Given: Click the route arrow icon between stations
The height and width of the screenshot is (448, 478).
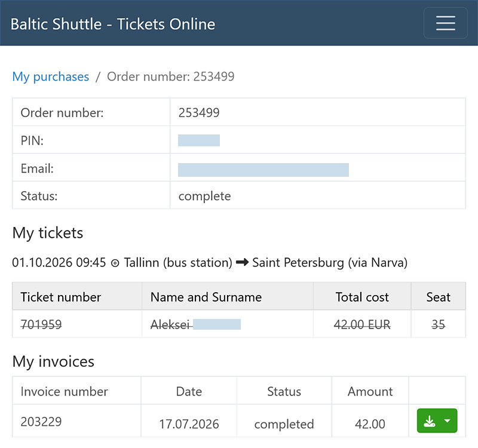Looking at the screenshot, I should coord(243,262).
